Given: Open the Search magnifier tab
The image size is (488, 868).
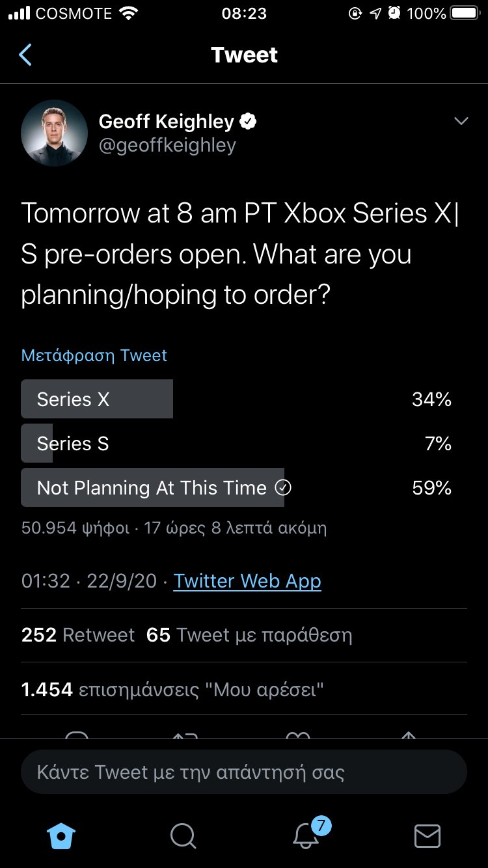Looking at the screenshot, I should (183, 836).
